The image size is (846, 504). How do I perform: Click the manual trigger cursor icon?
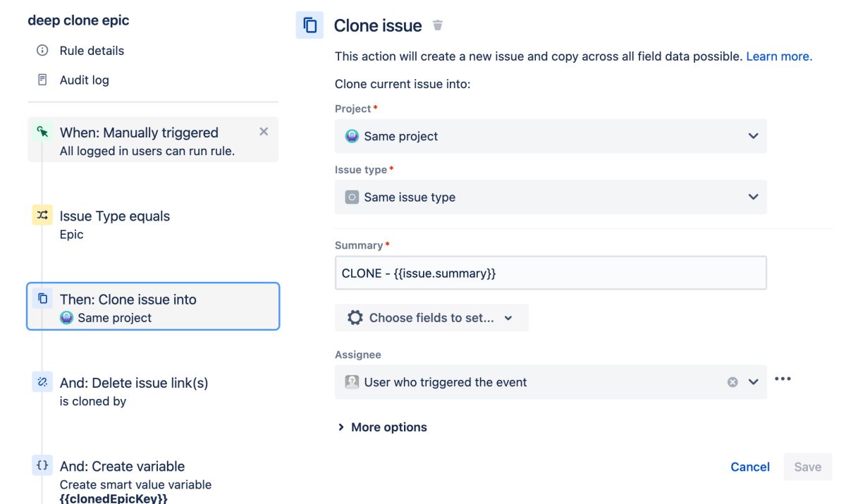tap(42, 132)
